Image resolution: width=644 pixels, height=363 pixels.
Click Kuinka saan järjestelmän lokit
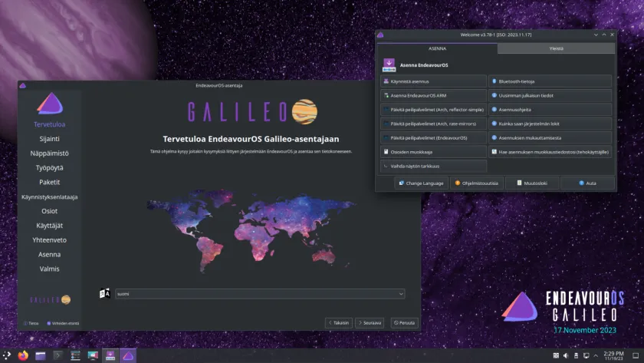550,124
